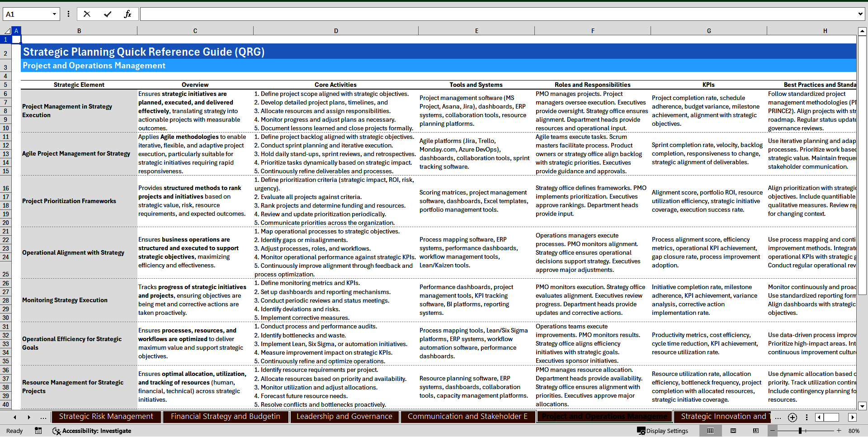This screenshot has width=868, height=437.
Task: Open the Name Box dropdown arrow
Action: click(x=54, y=14)
